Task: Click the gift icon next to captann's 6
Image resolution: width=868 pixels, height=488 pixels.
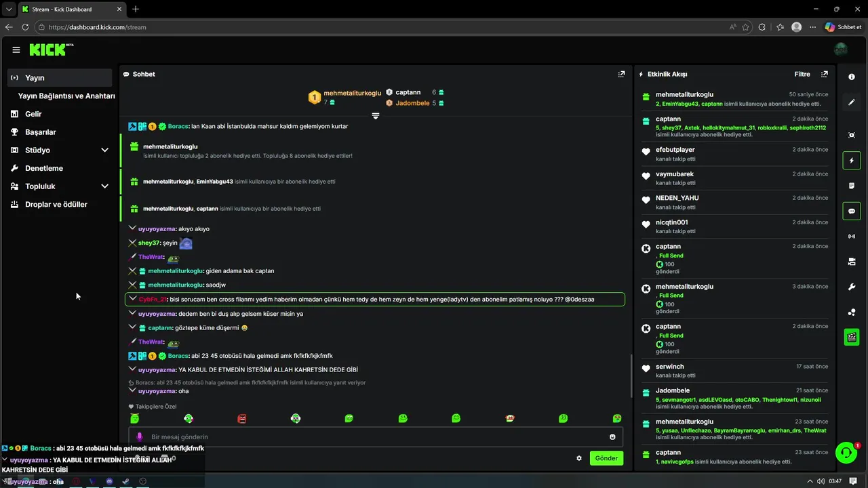Action: (x=441, y=92)
